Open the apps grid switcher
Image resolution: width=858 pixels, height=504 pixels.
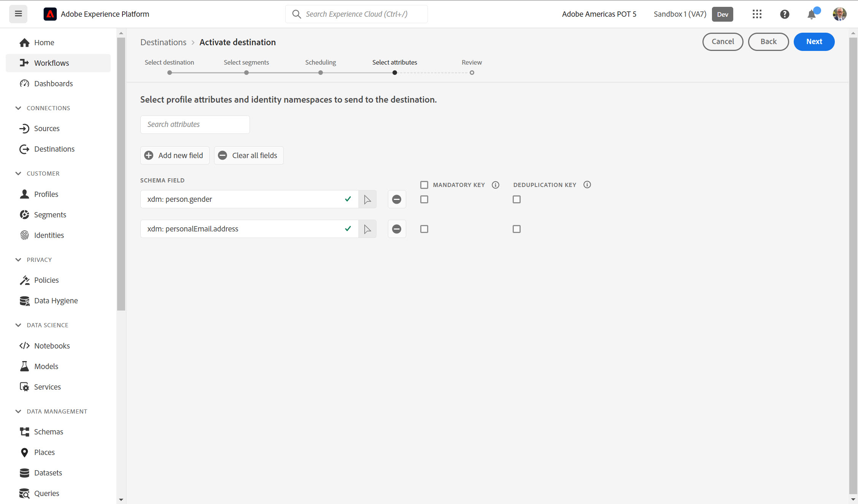pos(757,14)
